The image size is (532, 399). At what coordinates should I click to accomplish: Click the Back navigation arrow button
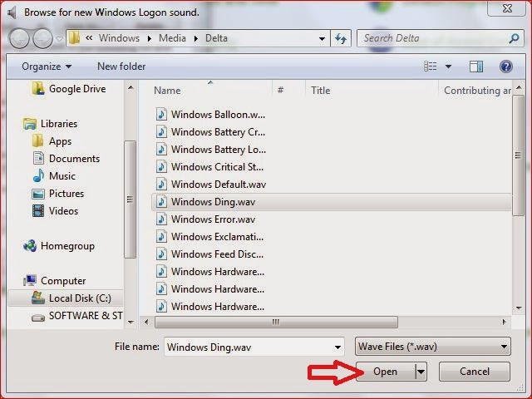coord(19,38)
